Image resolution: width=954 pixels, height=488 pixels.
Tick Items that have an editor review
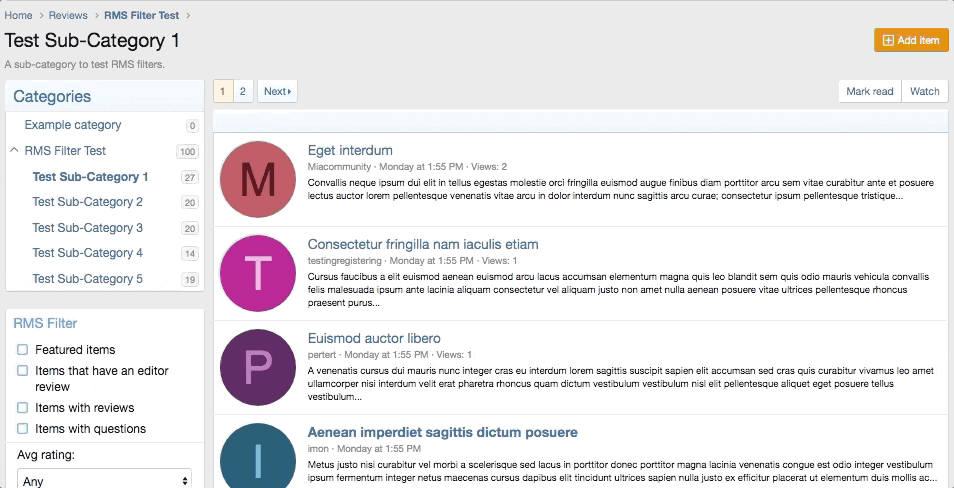pyautogui.click(x=22, y=371)
